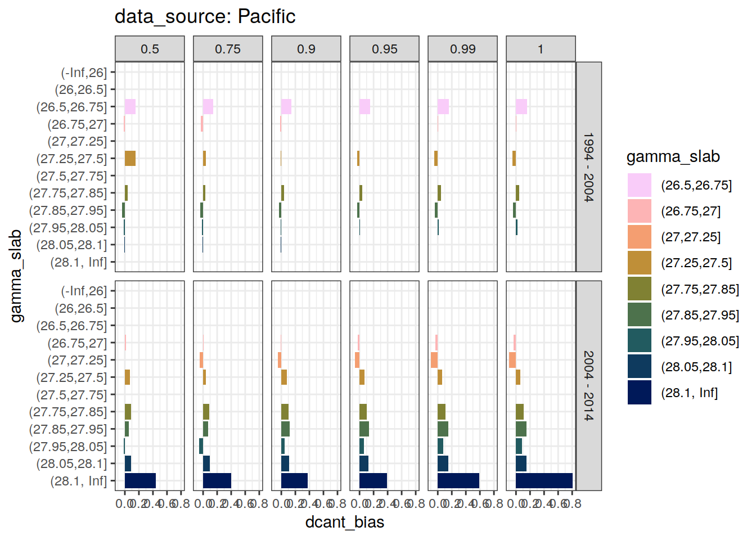The width and height of the screenshot is (756, 540).
Task: Click the 0.99 facet column header
Action: coord(462,49)
